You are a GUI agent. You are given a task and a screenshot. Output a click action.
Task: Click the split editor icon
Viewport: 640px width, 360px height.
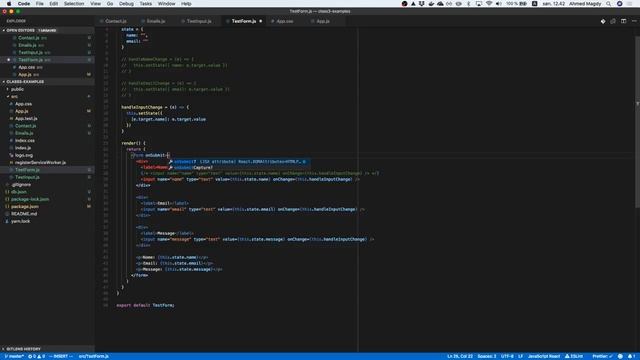(x=623, y=21)
